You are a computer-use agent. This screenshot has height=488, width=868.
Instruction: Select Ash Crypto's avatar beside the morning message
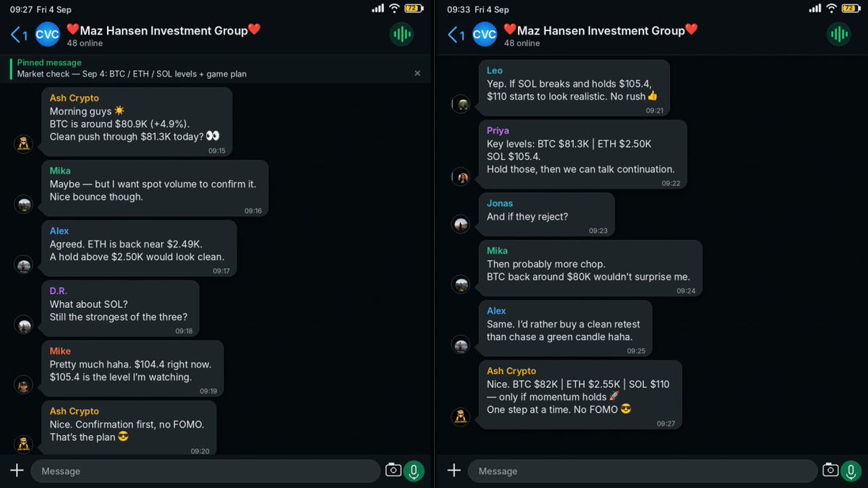(x=24, y=144)
